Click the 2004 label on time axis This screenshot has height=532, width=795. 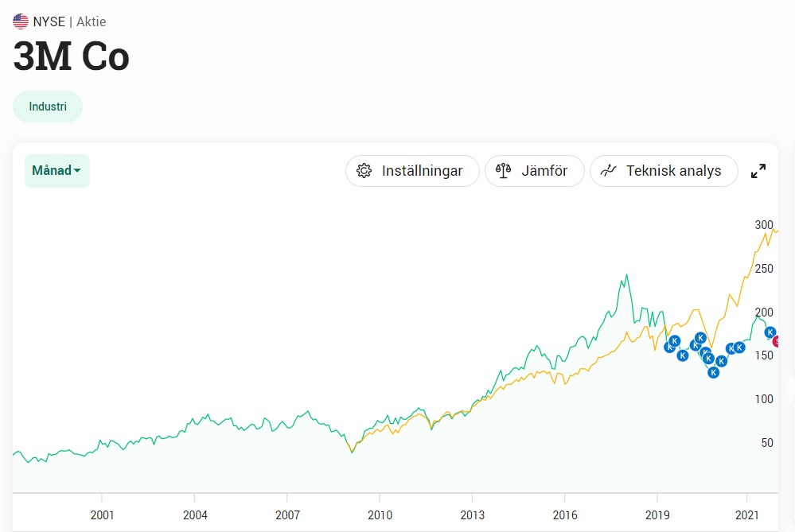click(195, 515)
